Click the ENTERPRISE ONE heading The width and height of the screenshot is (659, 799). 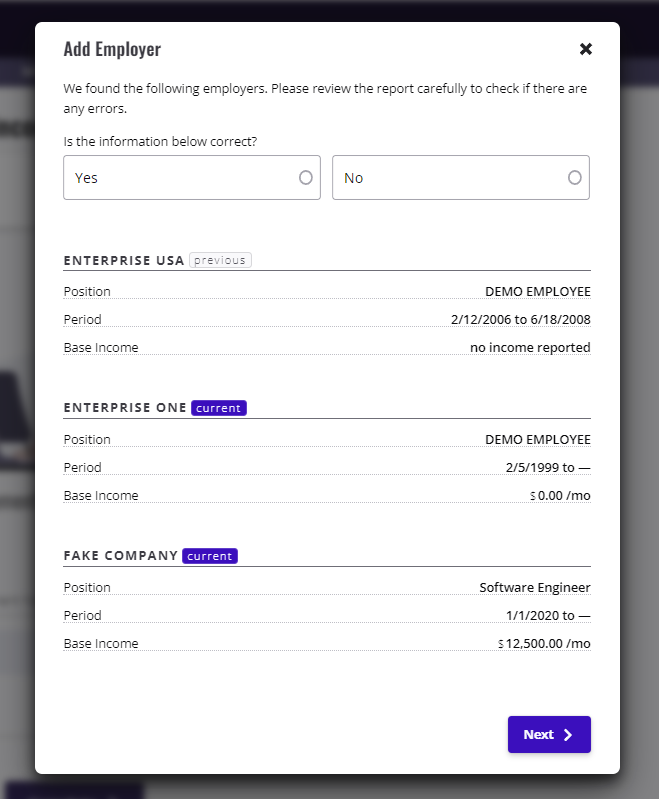tap(125, 408)
